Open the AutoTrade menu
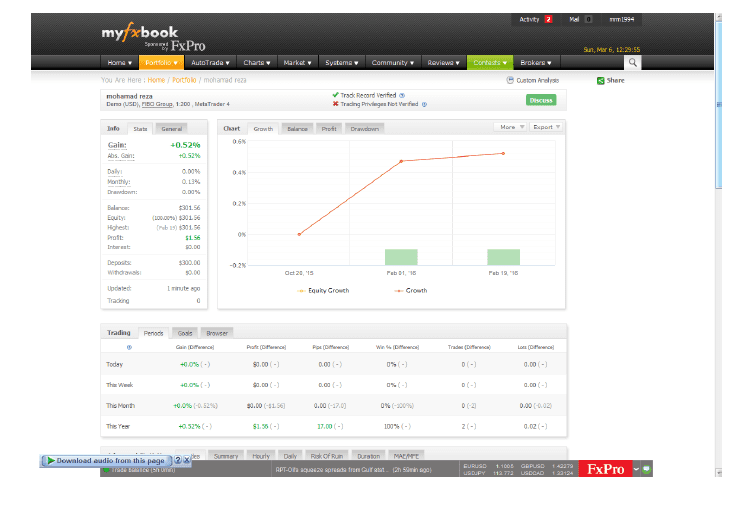742x516 pixels. click(x=210, y=62)
